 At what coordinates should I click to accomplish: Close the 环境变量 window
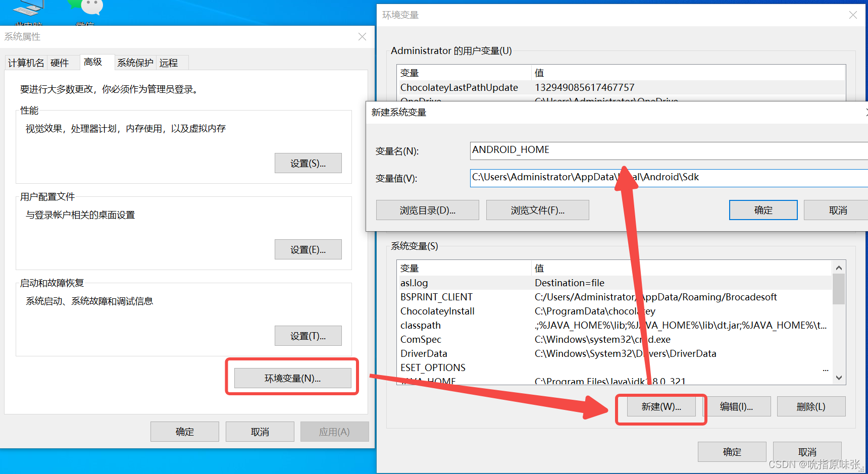coord(853,15)
